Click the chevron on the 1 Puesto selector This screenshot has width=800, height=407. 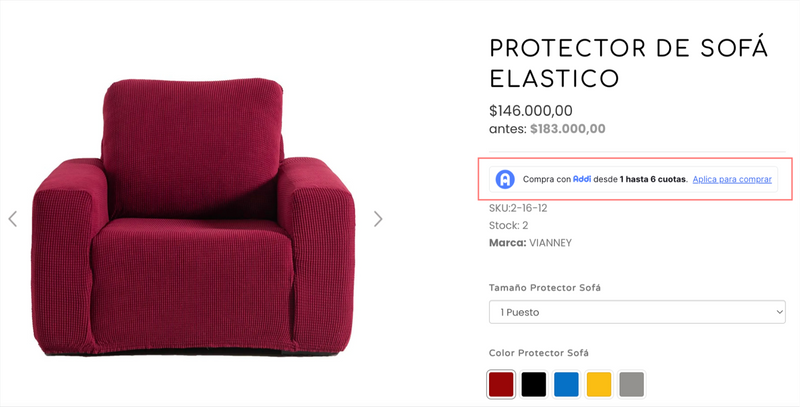click(780, 312)
